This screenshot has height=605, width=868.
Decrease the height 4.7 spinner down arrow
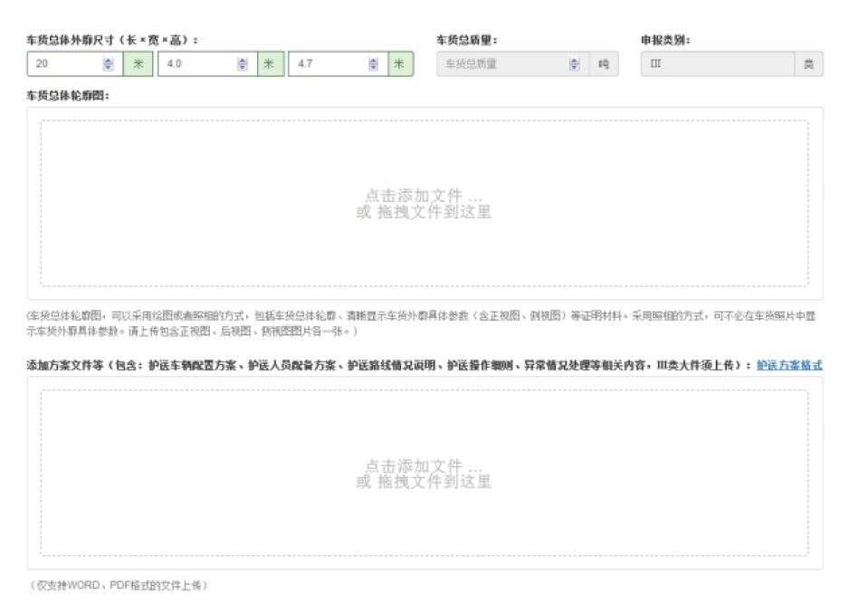(x=373, y=67)
